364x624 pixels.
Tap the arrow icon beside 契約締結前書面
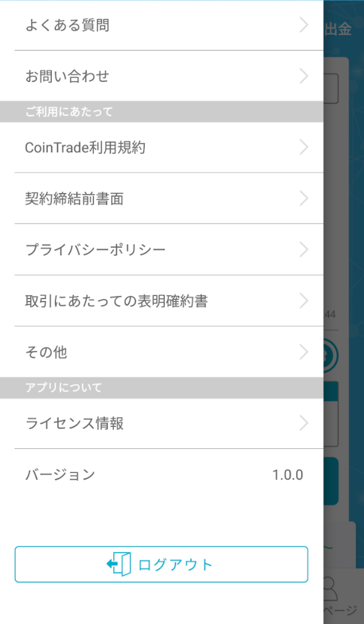(304, 198)
